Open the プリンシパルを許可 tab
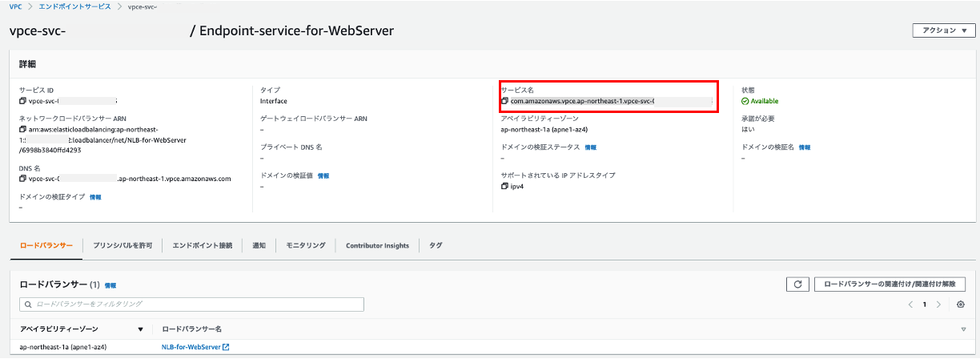Viewport: 980px width, 359px height. (x=123, y=245)
